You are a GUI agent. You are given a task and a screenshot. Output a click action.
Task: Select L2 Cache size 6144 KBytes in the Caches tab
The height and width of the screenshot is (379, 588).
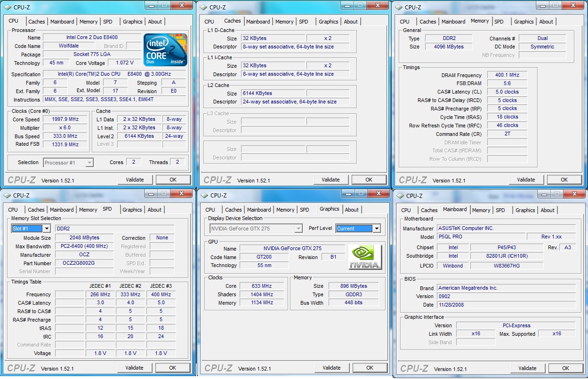point(273,93)
